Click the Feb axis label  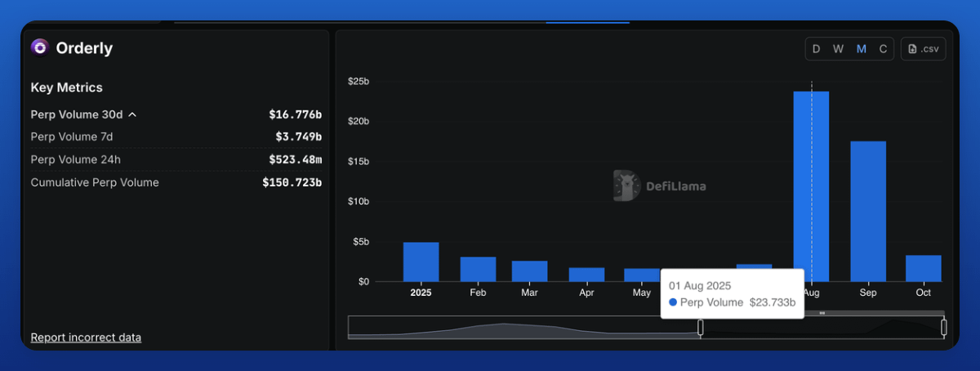478,293
